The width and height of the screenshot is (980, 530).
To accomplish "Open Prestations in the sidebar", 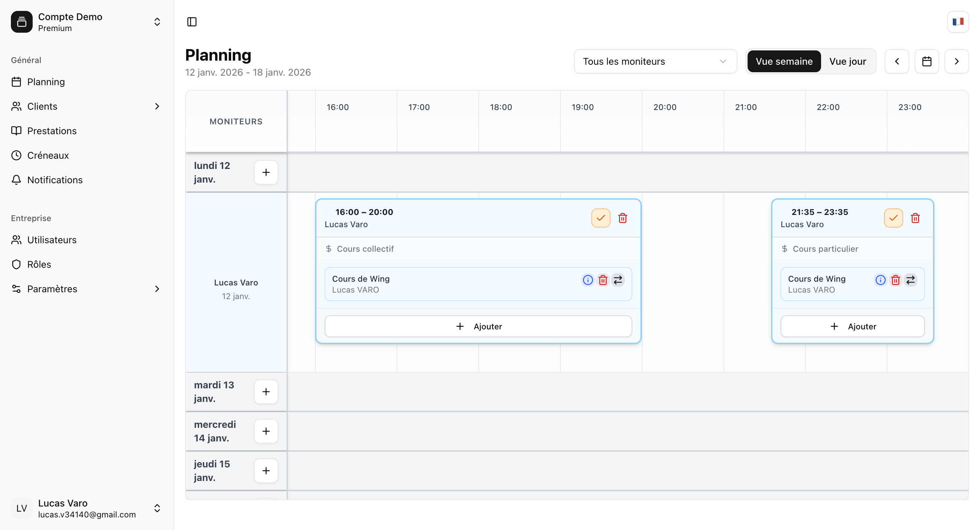I will pos(52,131).
